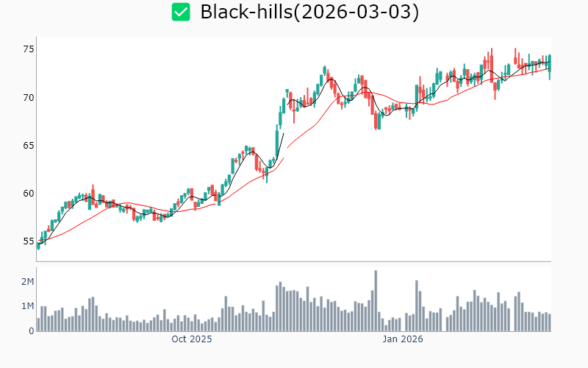This screenshot has width=588, height=368.
Task: Select the 70 price axis label
Action: pos(28,97)
